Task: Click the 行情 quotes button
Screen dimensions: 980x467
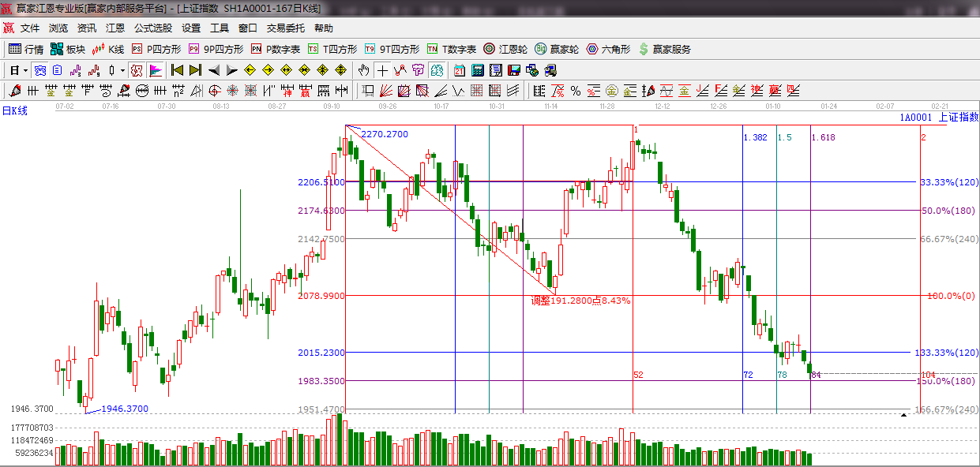Action: coord(26,49)
